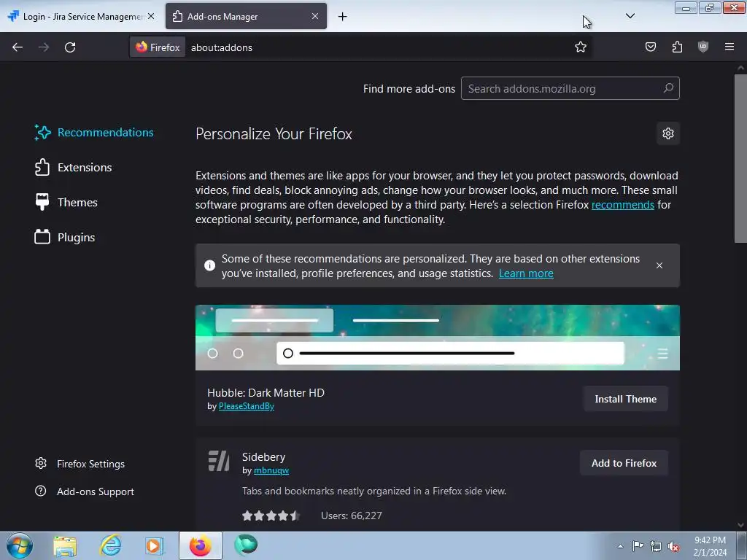Select Themes in the sidebar

(x=66, y=203)
